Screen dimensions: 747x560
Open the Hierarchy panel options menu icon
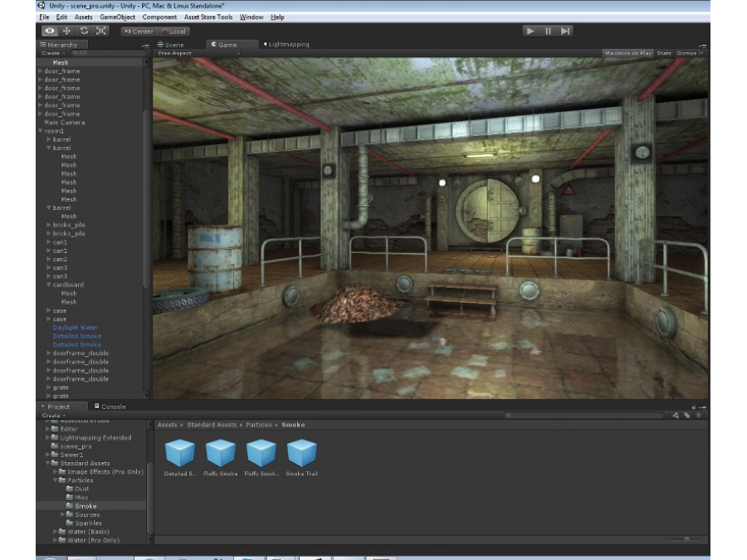pyautogui.click(x=145, y=46)
